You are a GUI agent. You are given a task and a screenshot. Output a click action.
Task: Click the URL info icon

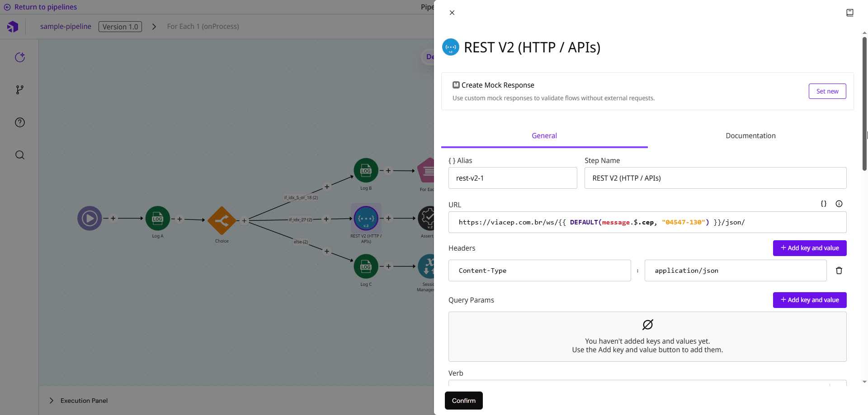coord(839,204)
